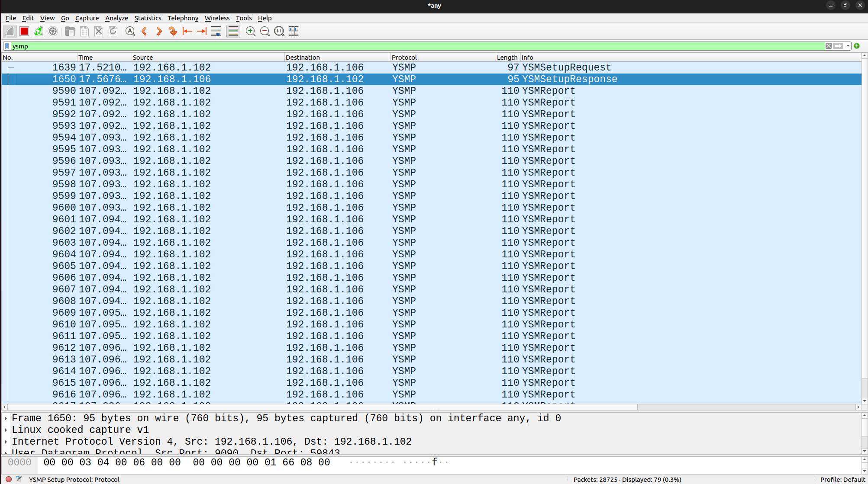Open the Edit menu
The height and width of the screenshot is (484, 868).
28,18
